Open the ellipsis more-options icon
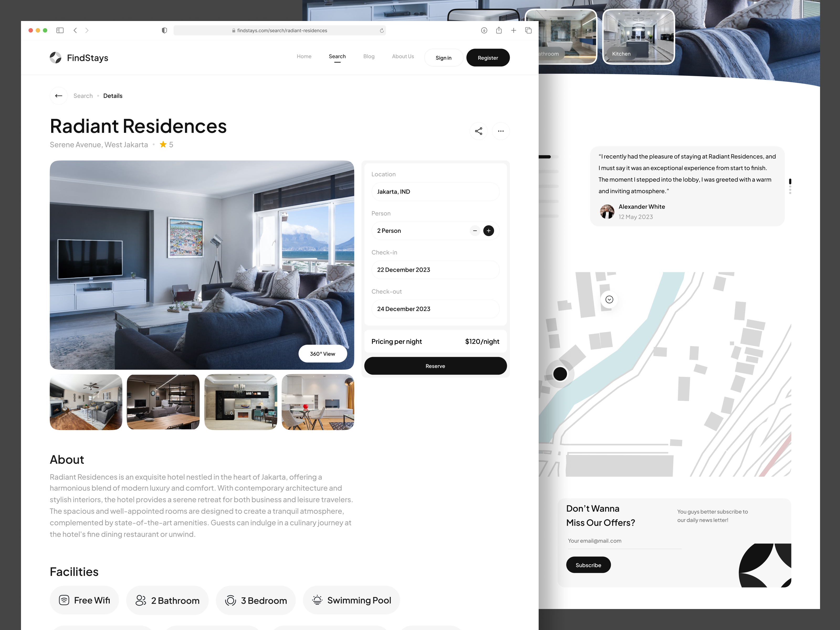Viewport: 840px width, 630px height. 501,131
